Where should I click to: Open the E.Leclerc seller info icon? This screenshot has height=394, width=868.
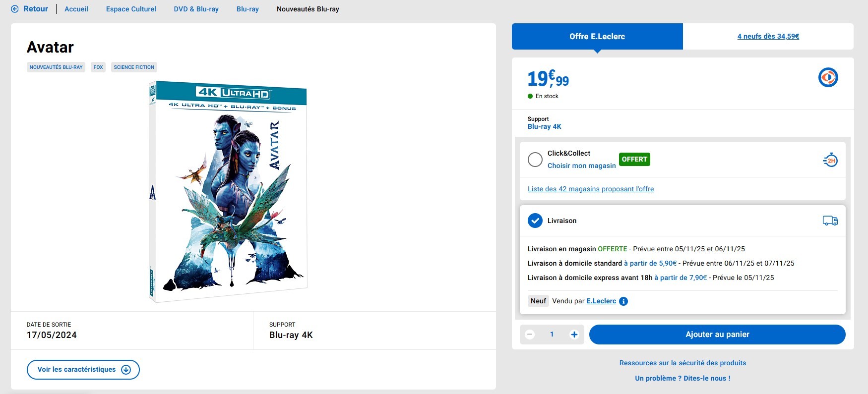623,301
